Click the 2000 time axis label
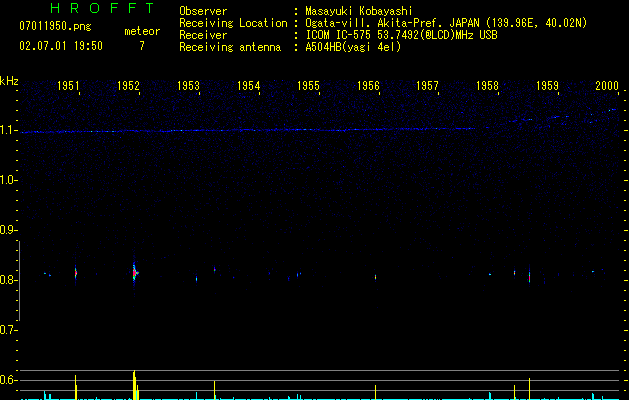The height and width of the screenshot is (400, 629). (x=607, y=85)
